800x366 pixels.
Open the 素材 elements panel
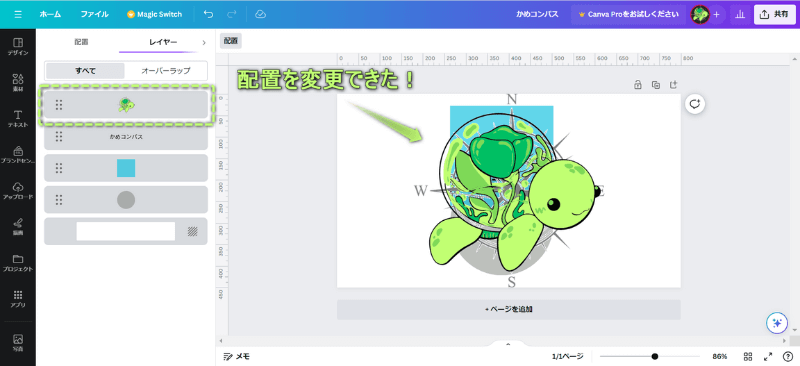18,82
